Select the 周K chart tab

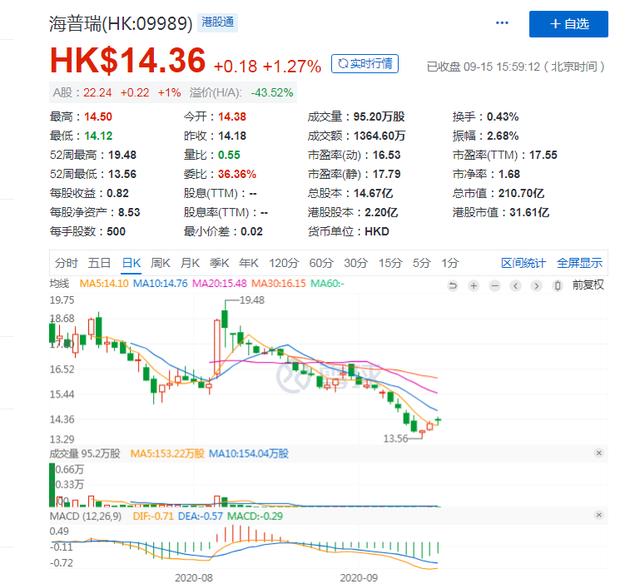[160, 263]
